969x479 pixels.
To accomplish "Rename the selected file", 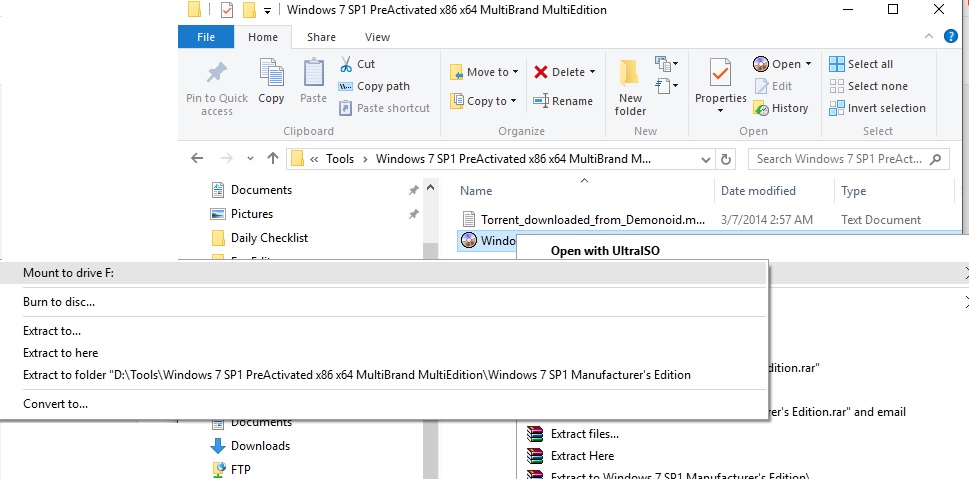I will (563, 101).
